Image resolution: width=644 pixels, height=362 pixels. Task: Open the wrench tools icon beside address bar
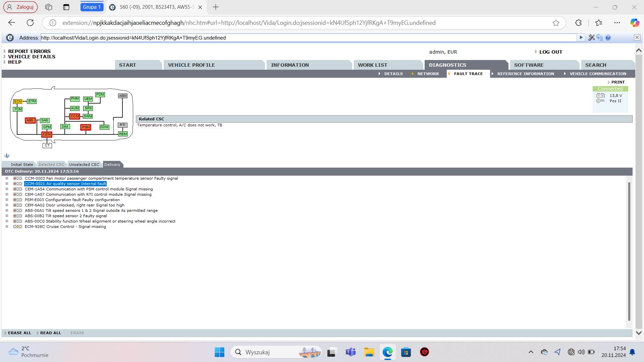click(x=591, y=38)
